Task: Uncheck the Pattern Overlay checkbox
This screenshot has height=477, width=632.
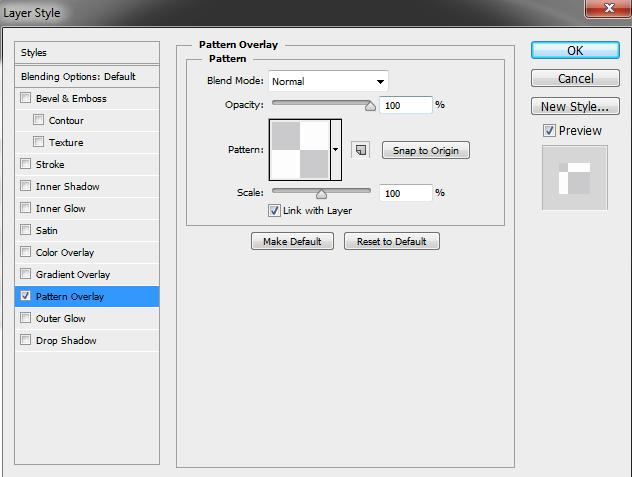Action: coord(25,296)
